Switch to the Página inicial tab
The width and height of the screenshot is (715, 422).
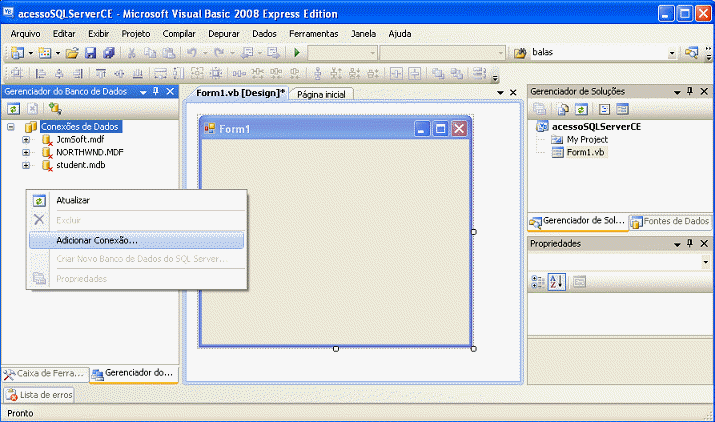[321, 94]
